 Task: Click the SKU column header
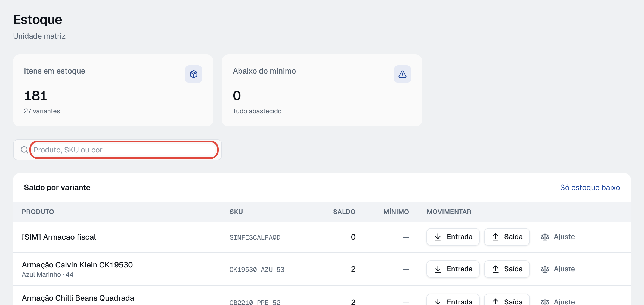[236, 212]
